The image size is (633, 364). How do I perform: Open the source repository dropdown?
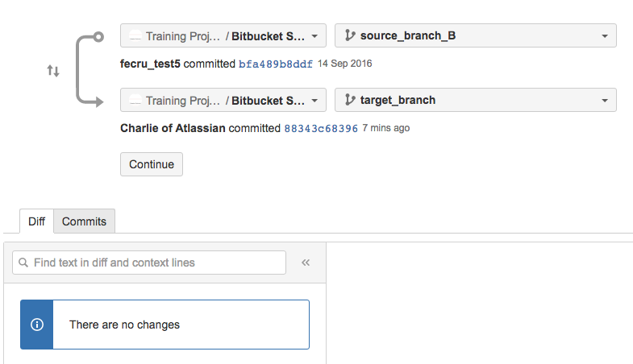pos(223,36)
